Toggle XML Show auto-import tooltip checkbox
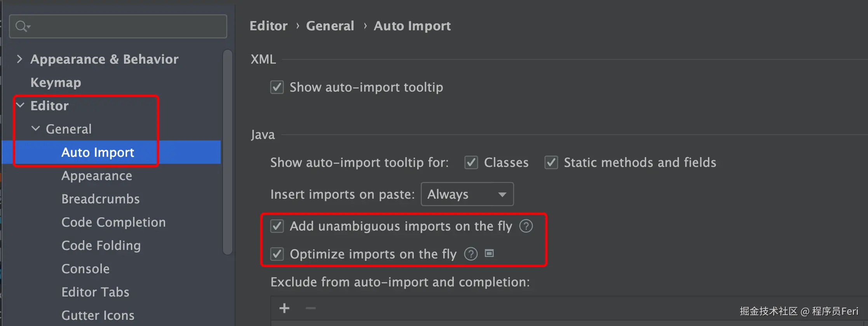The image size is (868, 326). click(277, 87)
